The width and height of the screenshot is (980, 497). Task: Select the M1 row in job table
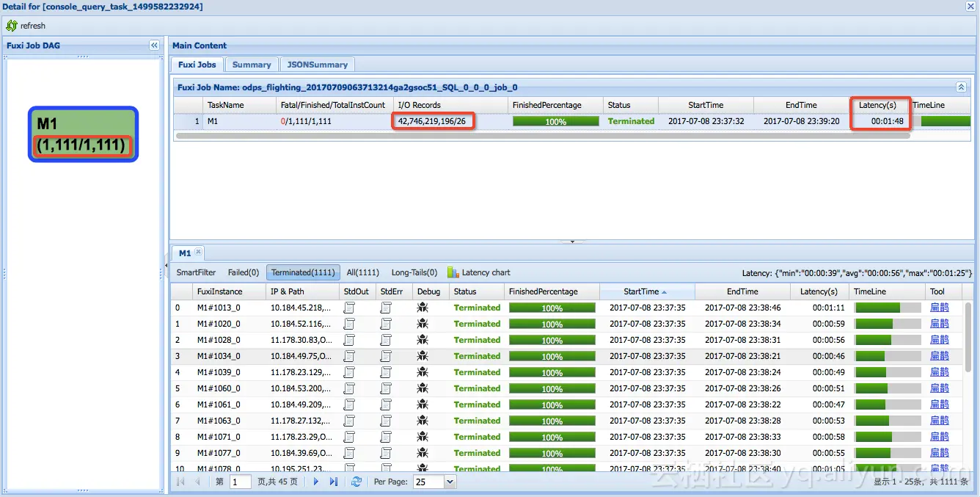click(x=572, y=121)
